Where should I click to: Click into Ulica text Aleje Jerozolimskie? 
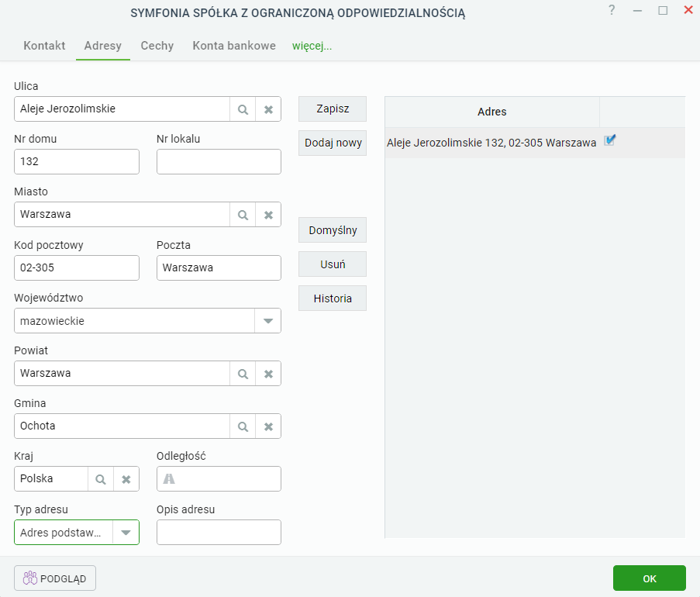click(68, 109)
